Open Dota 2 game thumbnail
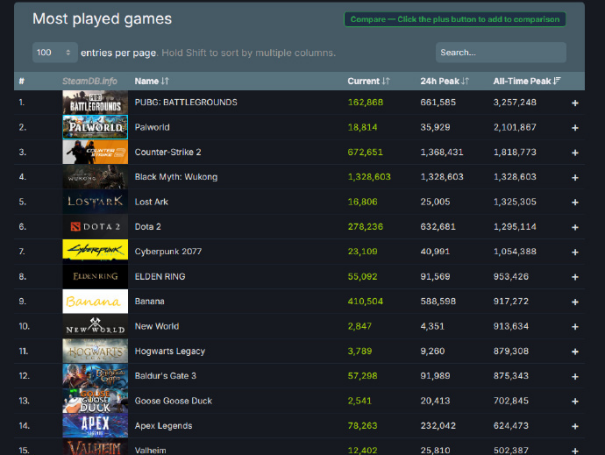Screen dimensions: 605x455 point(95,227)
